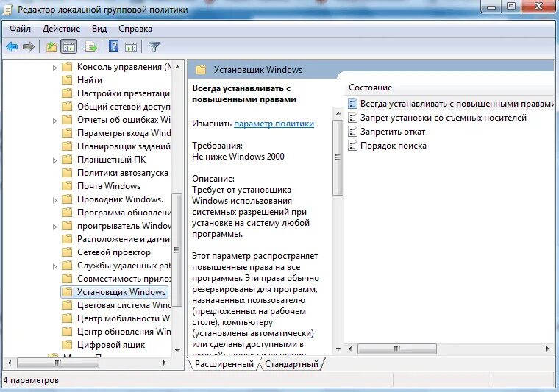This screenshot has width=559, height=392.
Task: Open the Вид menu
Action: coord(99,29)
